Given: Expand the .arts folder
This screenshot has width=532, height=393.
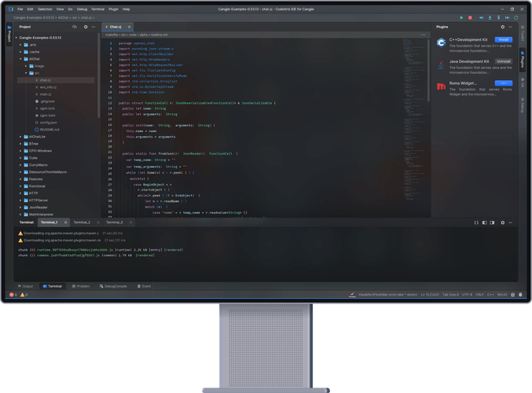Looking at the screenshot, I should 20,45.
